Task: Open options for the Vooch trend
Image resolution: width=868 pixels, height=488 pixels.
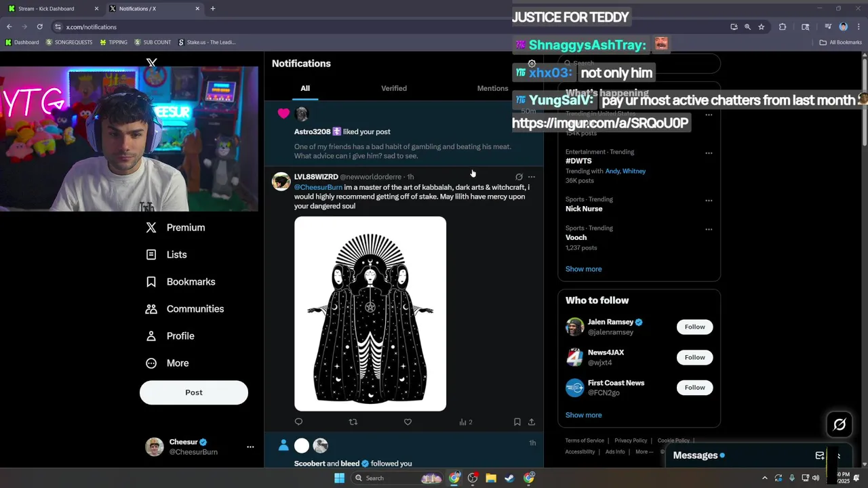Action: click(709, 229)
